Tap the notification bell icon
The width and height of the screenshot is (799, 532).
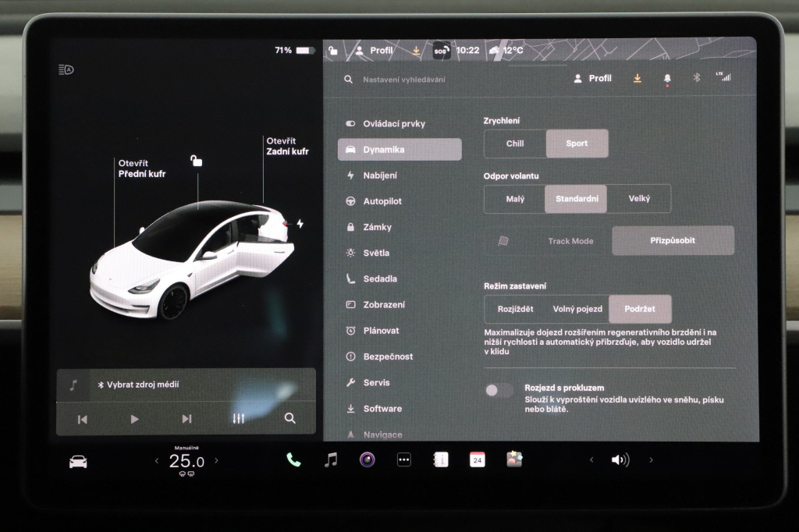coord(667,79)
